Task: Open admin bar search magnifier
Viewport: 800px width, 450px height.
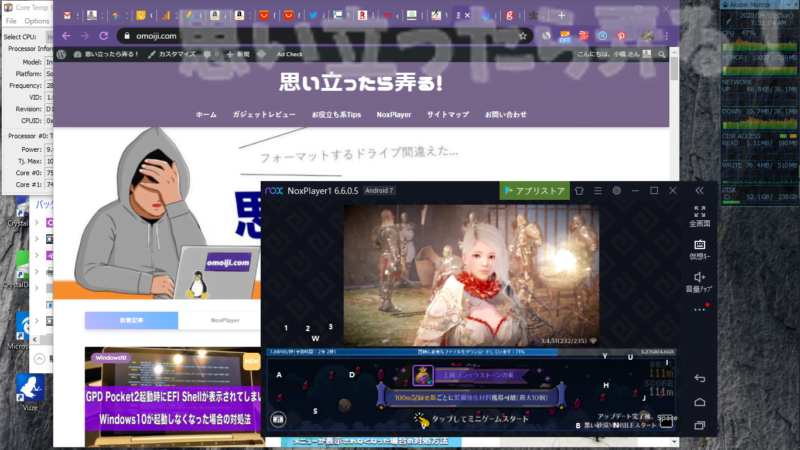Action: [662, 54]
